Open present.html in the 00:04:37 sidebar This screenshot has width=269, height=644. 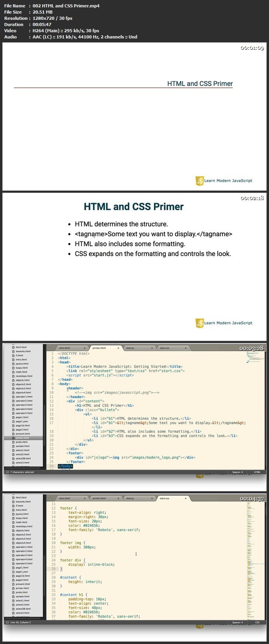pyautogui.click(x=23, y=584)
